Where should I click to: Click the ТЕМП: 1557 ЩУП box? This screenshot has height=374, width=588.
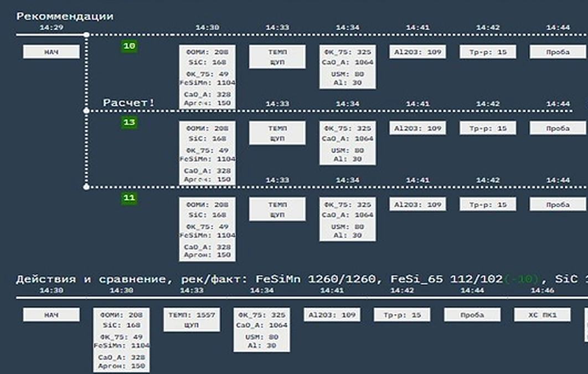(192, 320)
